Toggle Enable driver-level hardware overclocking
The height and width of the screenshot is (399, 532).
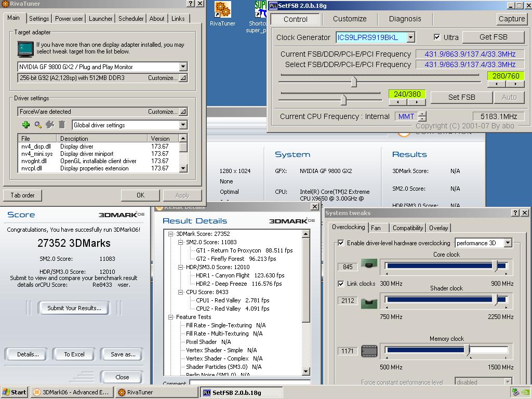[341, 243]
